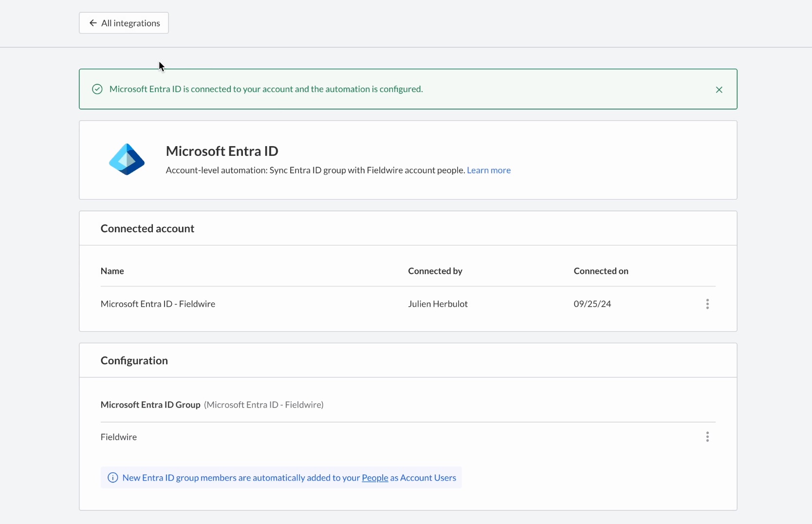Click the success checkmark icon in banner
The width and height of the screenshot is (812, 524).
[x=97, y=89]
